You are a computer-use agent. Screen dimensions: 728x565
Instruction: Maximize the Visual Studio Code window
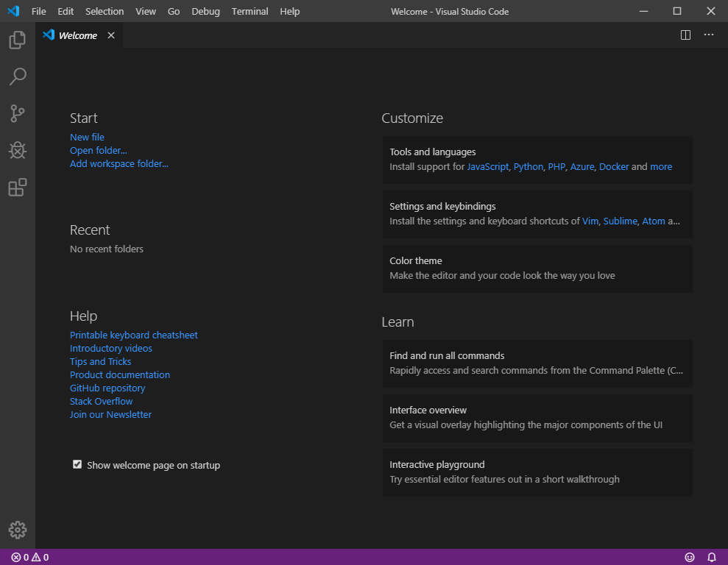click(677, 11)
